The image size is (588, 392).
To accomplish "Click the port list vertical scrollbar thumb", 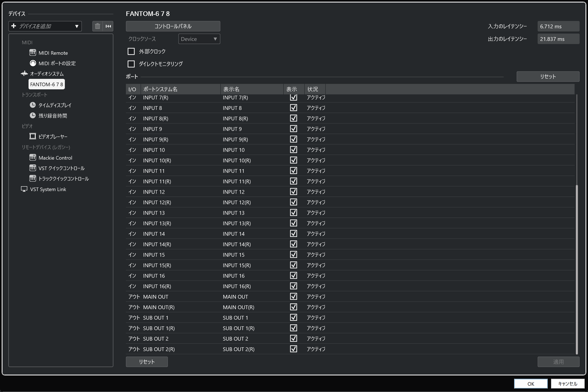I will click(x=577, y=270).
